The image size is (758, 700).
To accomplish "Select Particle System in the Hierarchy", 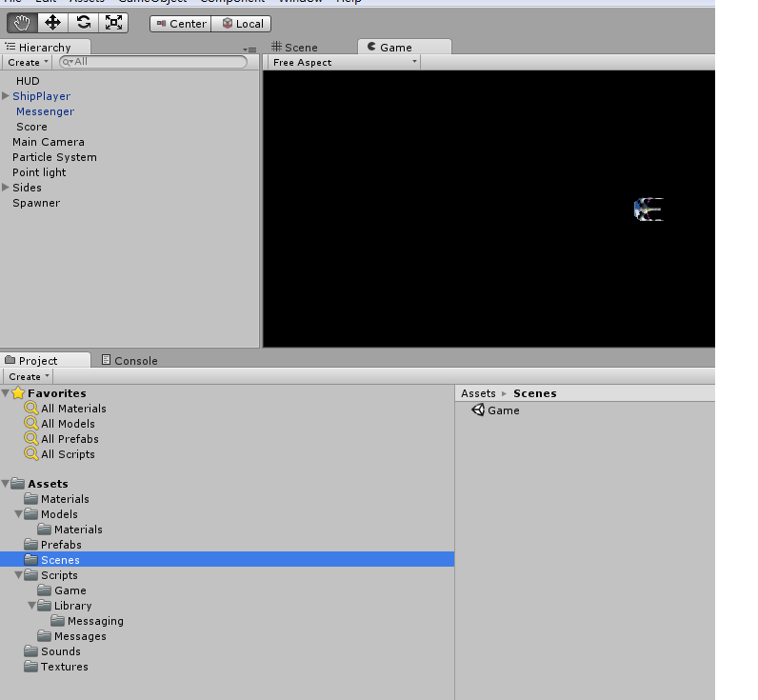I will [54, 157].
